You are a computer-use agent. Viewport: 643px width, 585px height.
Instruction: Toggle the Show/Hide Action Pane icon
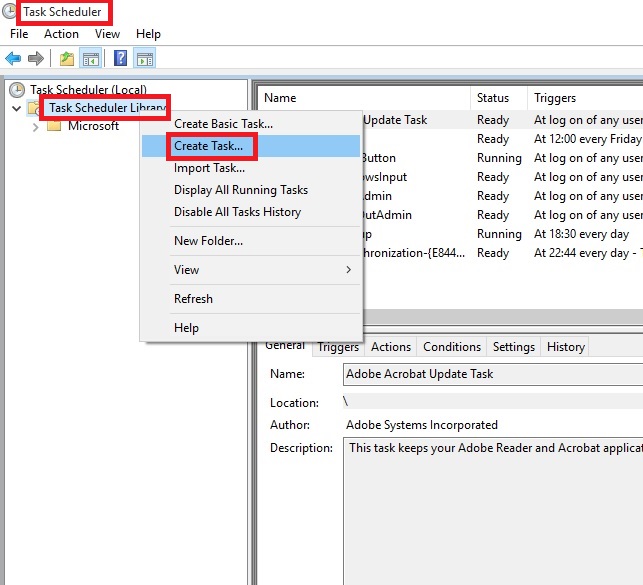click(145, 58)
